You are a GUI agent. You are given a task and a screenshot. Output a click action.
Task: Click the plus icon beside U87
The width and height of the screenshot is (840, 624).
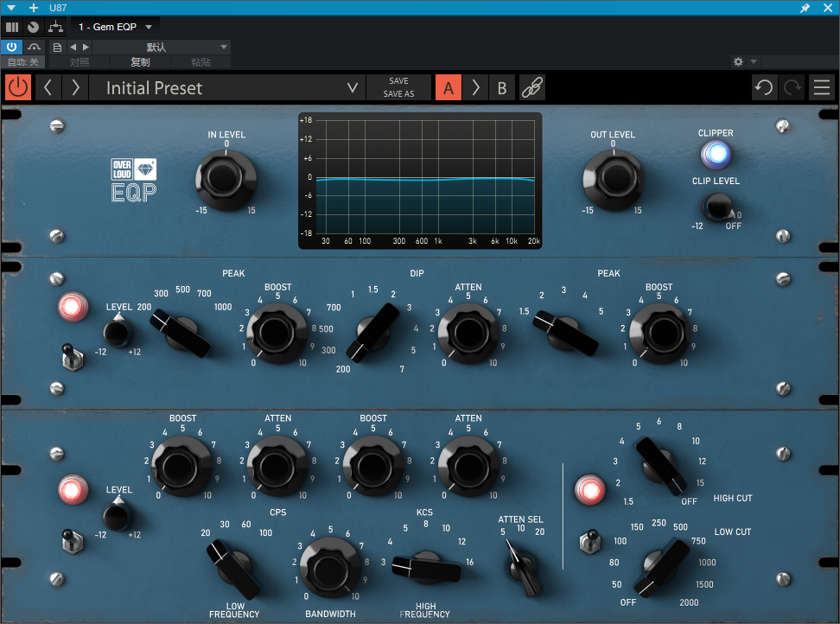[x=34, y=8]
